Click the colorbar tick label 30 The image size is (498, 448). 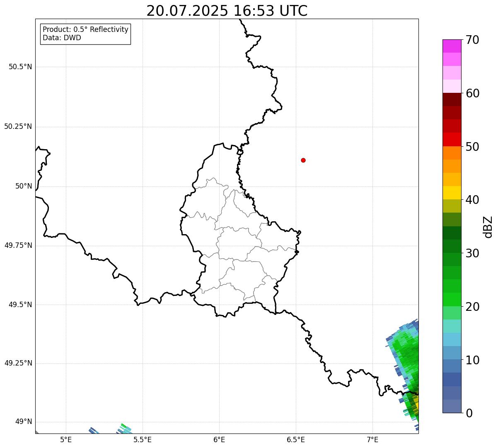click(x=472, y=253)
